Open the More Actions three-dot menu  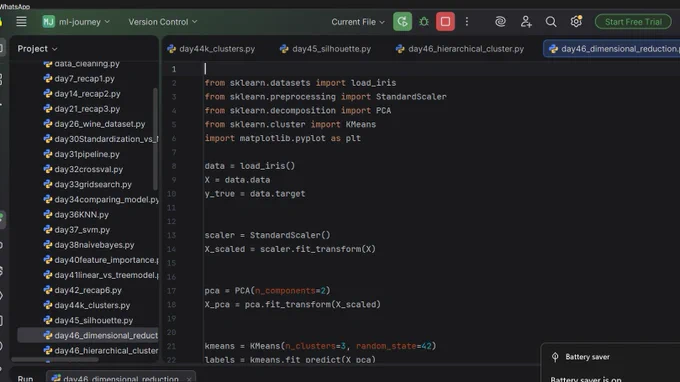467,22
